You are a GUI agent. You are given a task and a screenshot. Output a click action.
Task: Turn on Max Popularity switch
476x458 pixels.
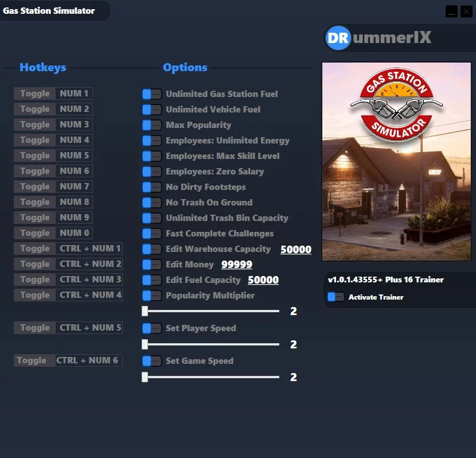click(x=152, y=125)
